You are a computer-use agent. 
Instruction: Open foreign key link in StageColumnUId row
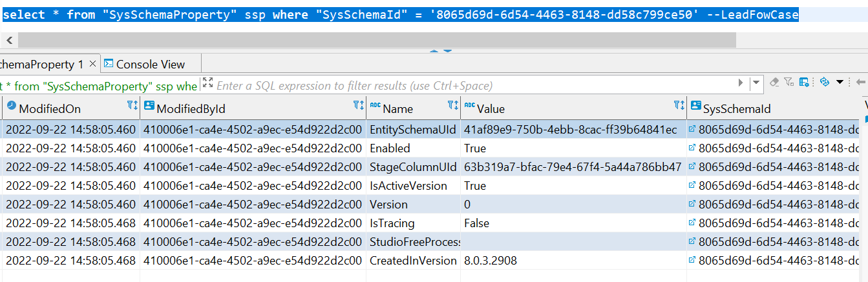[x=693, y=167]
